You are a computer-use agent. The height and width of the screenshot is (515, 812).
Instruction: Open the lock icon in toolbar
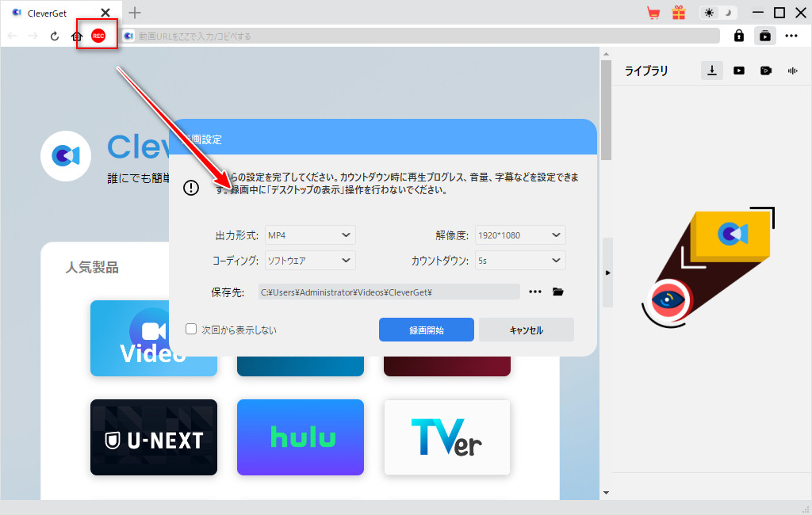(x=739, y=36)
